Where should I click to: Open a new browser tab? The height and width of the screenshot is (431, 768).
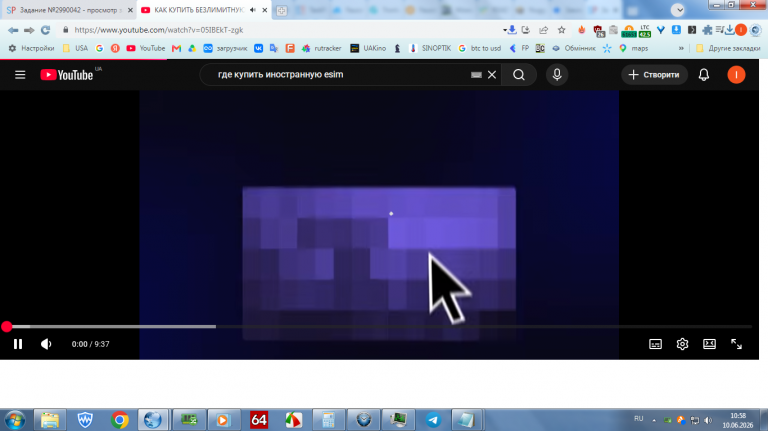[282, 10]
